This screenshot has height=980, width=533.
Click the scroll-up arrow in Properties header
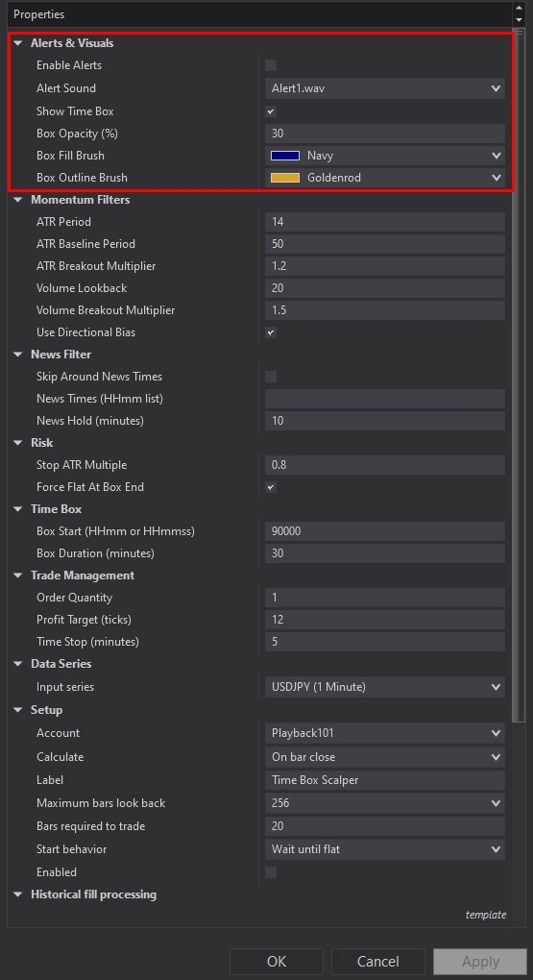coord(518,8)
